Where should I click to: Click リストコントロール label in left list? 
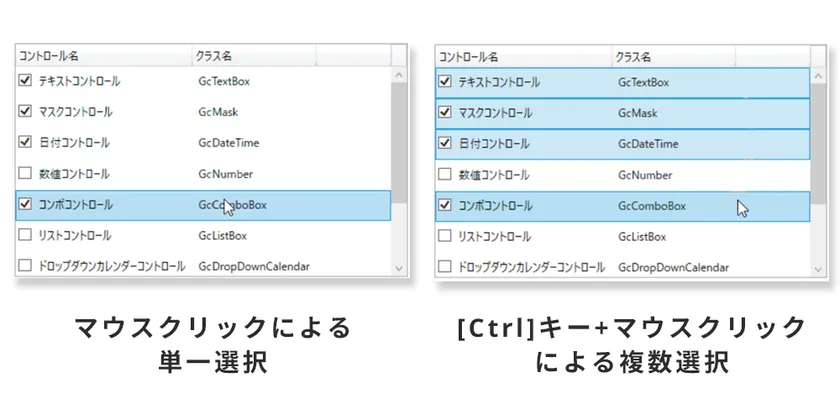click(x=75, y=235)
